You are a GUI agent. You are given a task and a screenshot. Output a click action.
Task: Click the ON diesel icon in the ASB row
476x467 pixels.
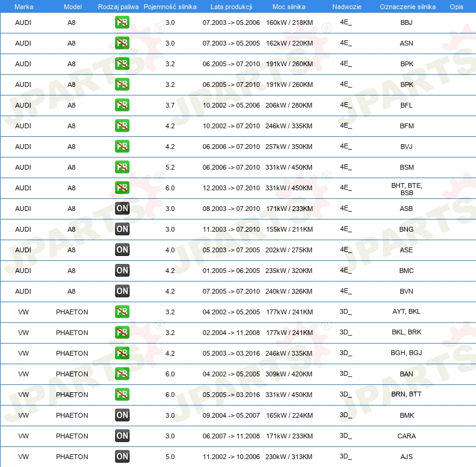pos(122,209)
